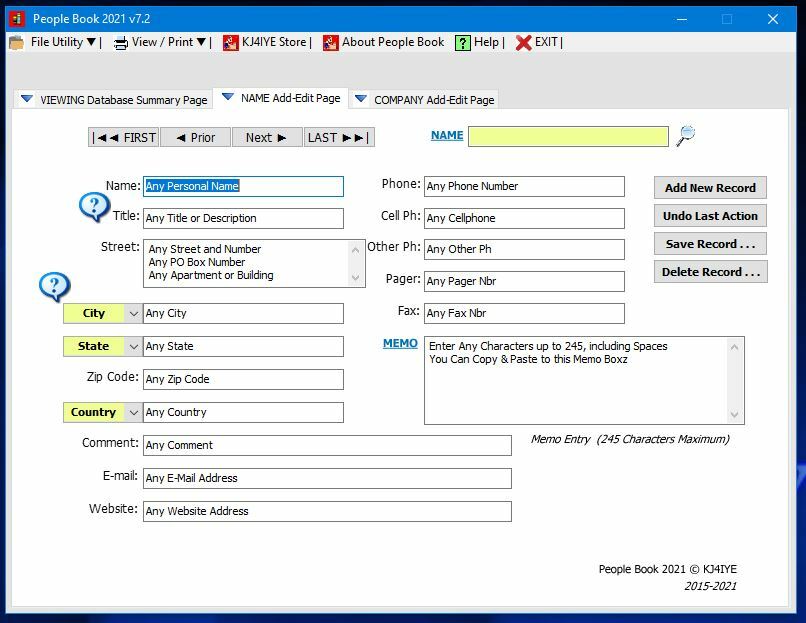Click the Title input field
Image resolution: width=806 pixels, height=623 pixels.
243,218
